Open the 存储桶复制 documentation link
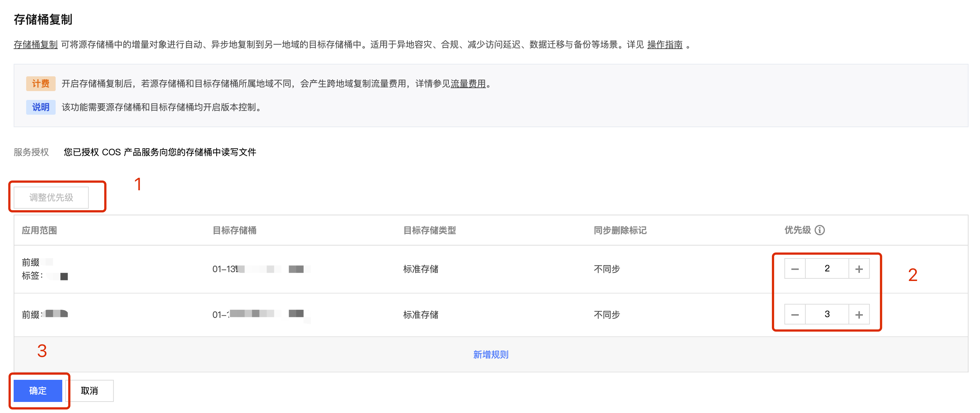The height and width of the screenshot is (413, 980). [36, 45]
